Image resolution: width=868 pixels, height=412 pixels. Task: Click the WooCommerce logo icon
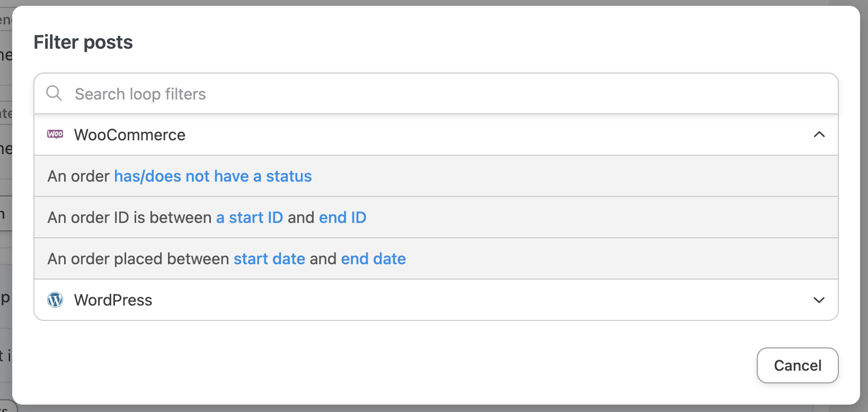click(55, 135)
